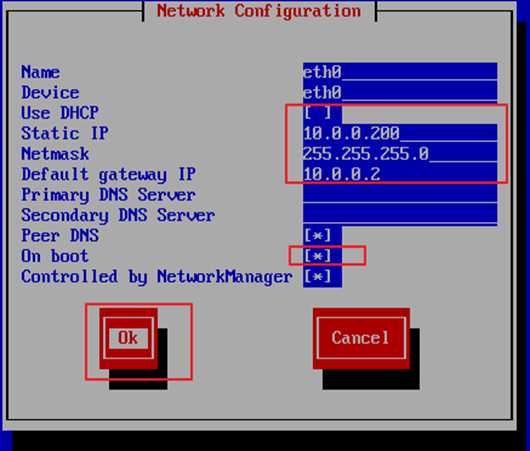Focus the Device field containing eth0
Image resolution: width=530 pixels, height=451 pixels.
[x=400, y=92]
